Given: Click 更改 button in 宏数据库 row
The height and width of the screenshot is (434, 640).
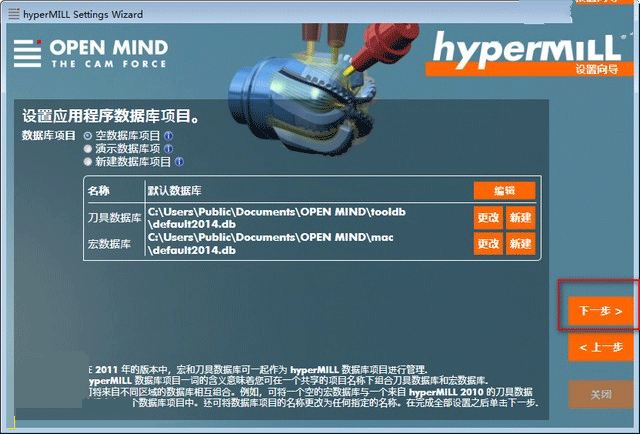Looking at the screenshot, I should click(x=488, y=244).
